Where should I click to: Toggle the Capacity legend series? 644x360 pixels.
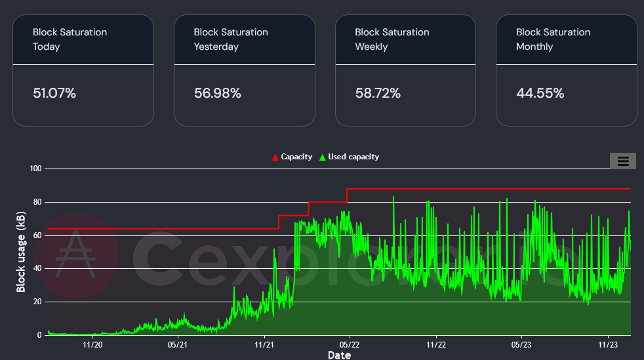tap(292, 157)
